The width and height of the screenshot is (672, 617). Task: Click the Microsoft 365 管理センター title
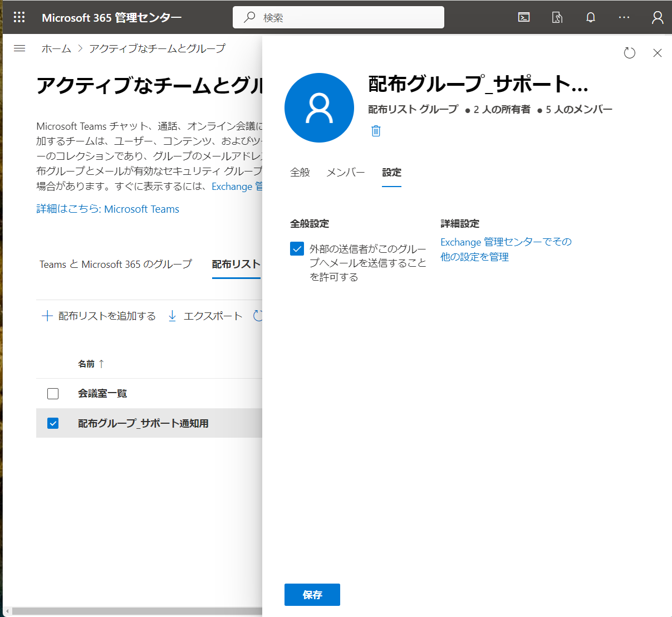pyautogui.click(x=112, y=17)
